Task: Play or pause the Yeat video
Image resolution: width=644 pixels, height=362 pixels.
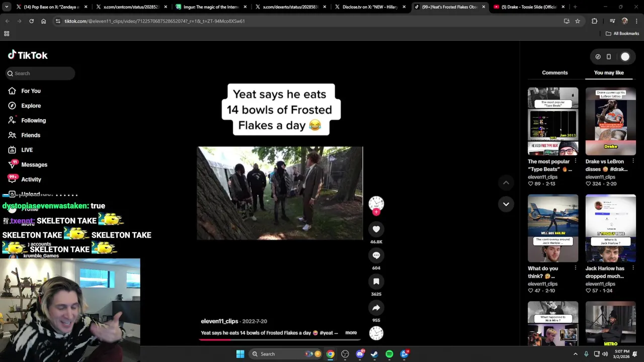Action: pyautogui.click(x=280, y=193)
